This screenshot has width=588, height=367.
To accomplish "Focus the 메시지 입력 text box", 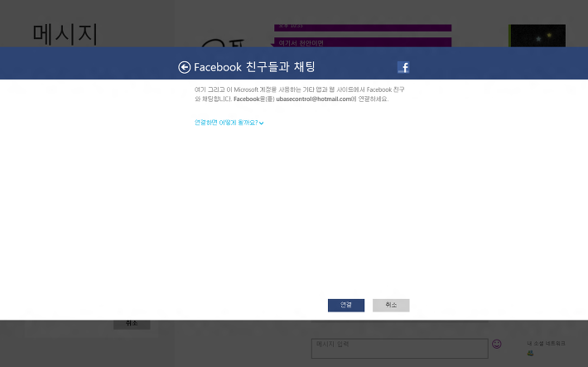I will (399, 348).
